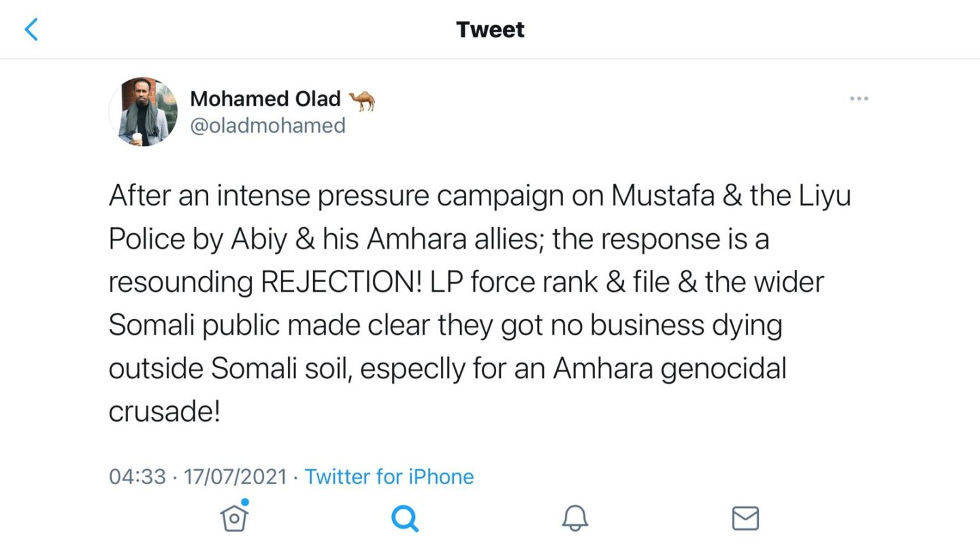980x551 pixels.
Task: Click the camel emoji beside the name
Action: [x=361, y=100]
